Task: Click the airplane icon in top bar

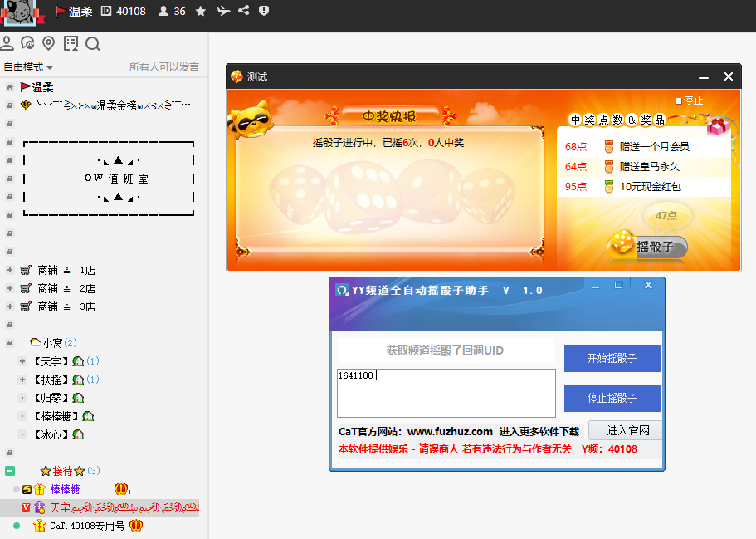Action: point(223,11)
